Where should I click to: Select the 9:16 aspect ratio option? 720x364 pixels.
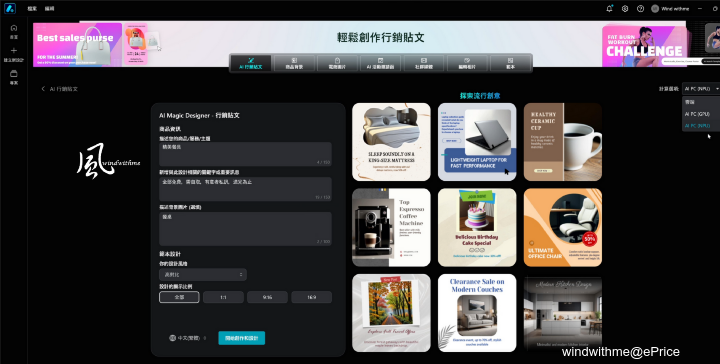[267, 297]
